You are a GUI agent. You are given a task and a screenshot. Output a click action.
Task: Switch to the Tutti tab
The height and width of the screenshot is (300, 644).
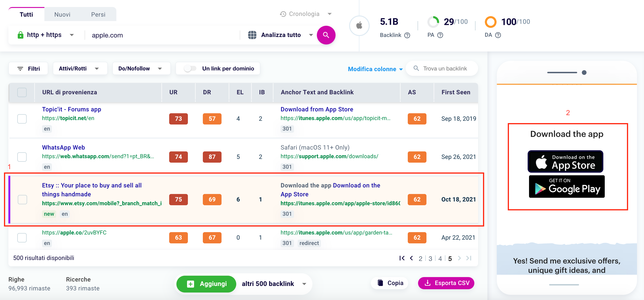[x=26, y=15]
